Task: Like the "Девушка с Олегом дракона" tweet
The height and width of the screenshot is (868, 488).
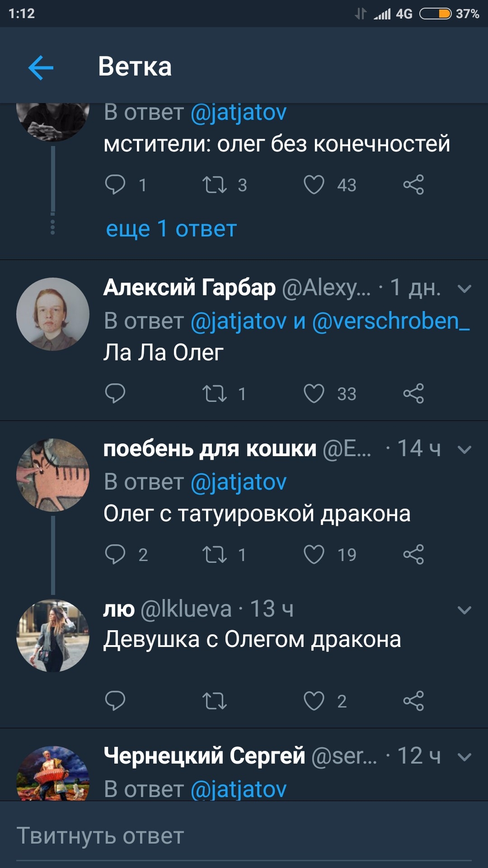Action: click(314, 701)
